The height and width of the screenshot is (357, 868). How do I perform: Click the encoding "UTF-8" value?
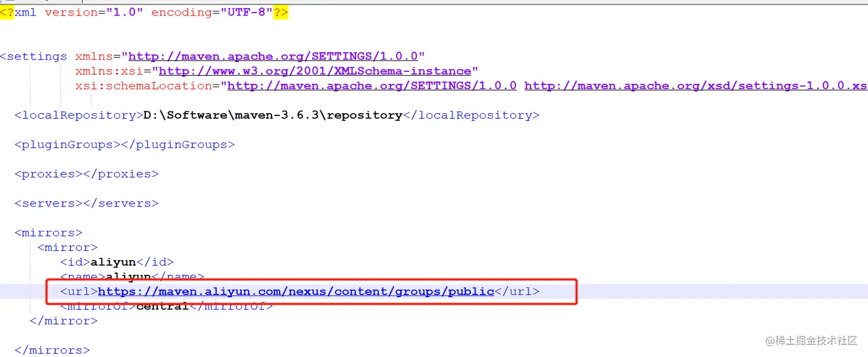tap(246, 12)
